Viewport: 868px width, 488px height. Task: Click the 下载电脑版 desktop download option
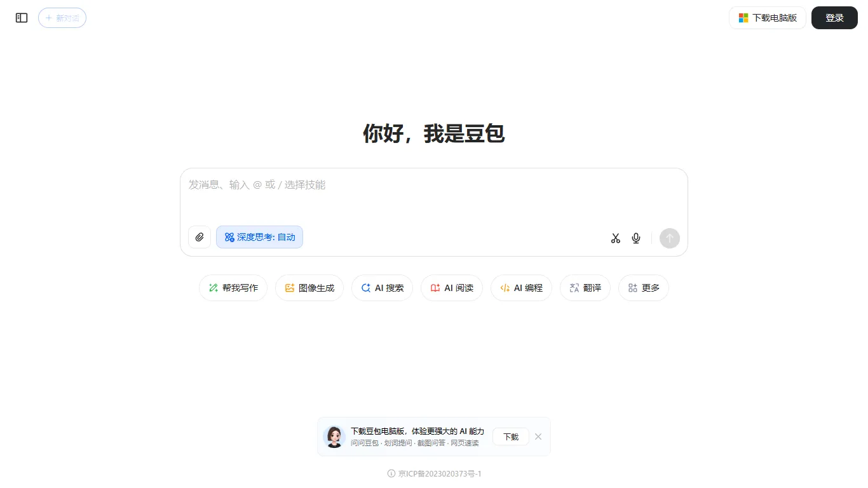[x=767, y=18]
